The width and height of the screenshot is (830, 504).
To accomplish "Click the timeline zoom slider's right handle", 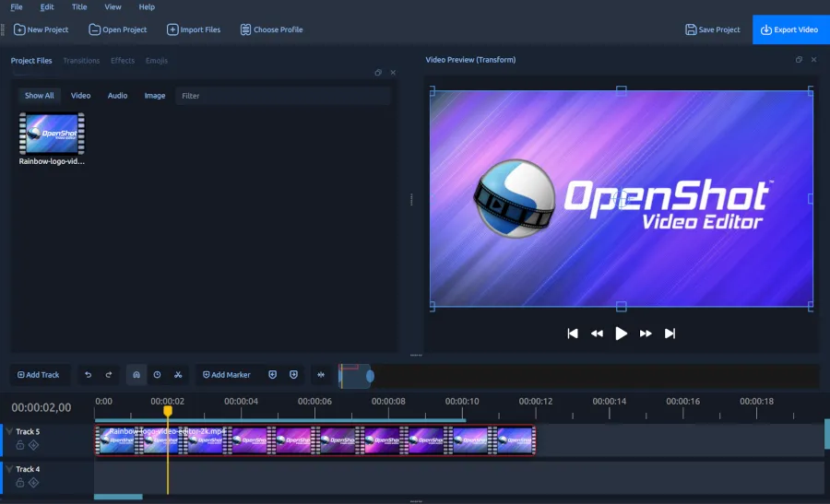I will point(370,375).
